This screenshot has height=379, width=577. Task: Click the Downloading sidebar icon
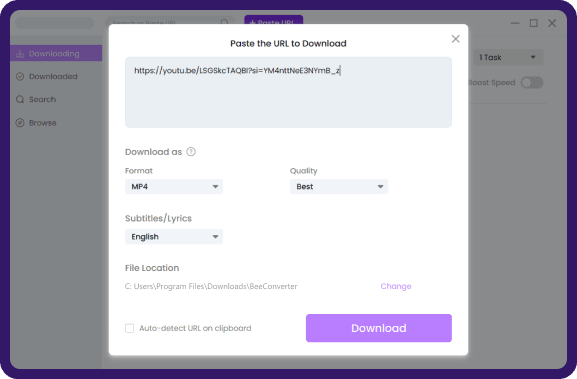20,54
